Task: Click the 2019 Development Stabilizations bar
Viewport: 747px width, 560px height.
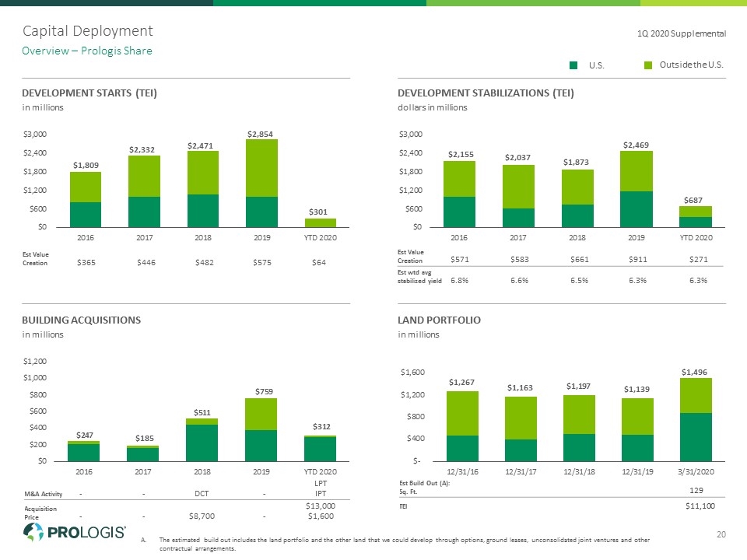Action: (x=637, y=189)
